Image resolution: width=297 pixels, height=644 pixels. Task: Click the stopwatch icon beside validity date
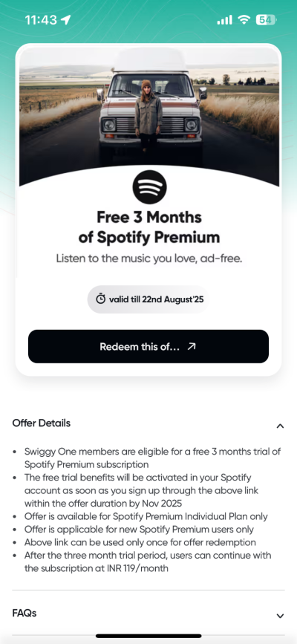(101, 299)
